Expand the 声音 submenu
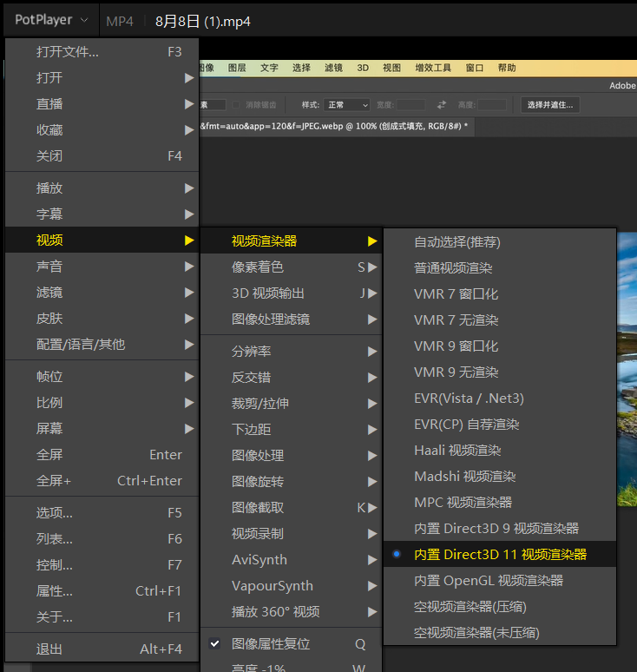Image resolution: width=637 pixels, height=672 pixels. click(x=102, y=267)
